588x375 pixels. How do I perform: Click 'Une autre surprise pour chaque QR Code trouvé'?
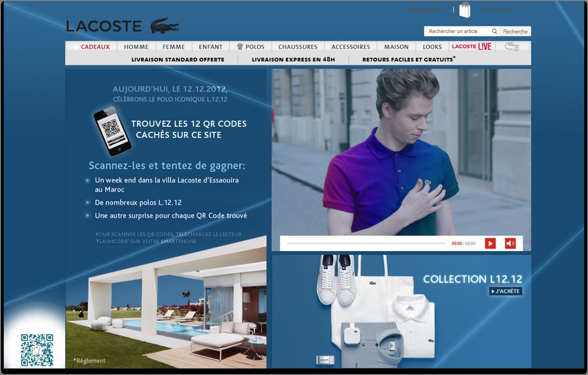pyautogui.click(x=171, y=216)
